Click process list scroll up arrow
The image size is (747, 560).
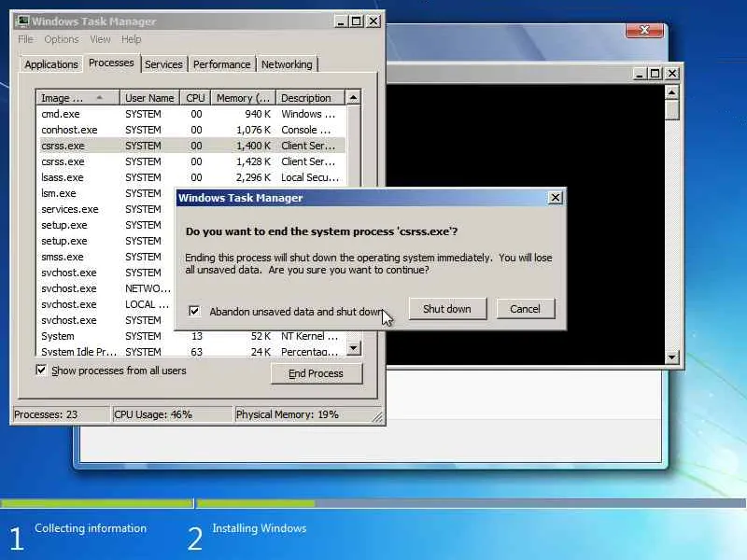353,98
